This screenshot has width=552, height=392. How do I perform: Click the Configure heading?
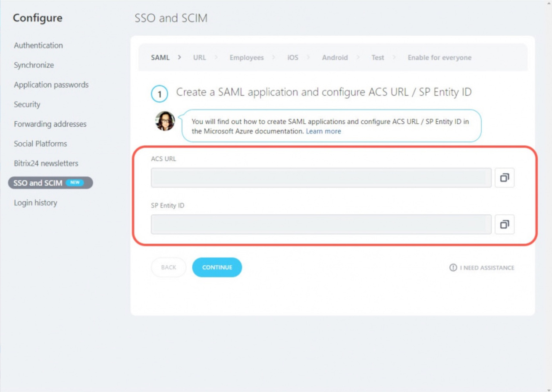pyautogui.click(x=38, y=18)
